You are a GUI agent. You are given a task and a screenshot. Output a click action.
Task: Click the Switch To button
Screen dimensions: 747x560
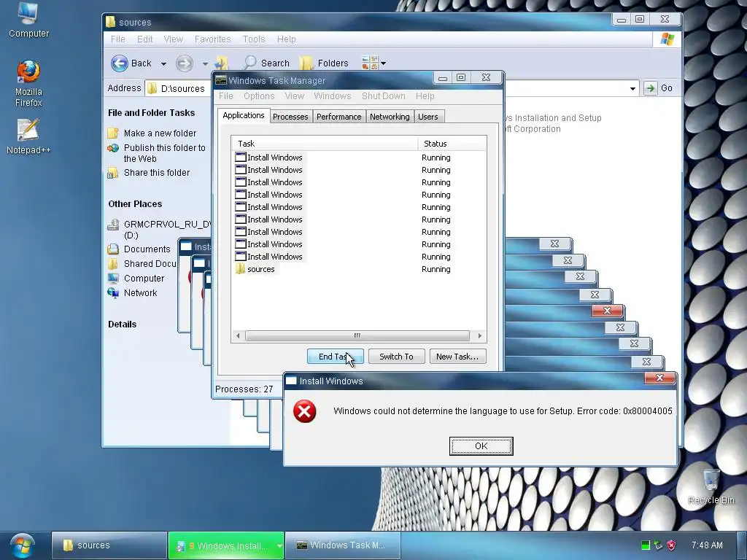point(396,357)
